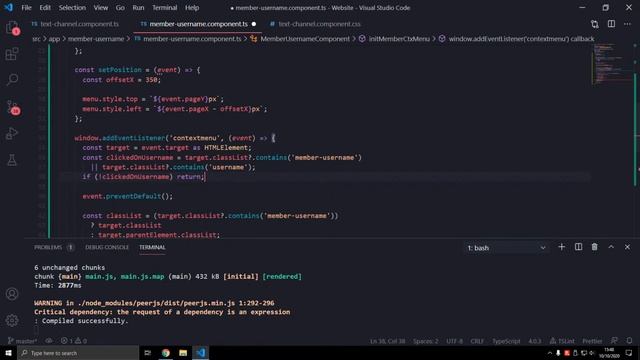Click the TSLint status bar item
640x360 pixels.
click(562, 341)
